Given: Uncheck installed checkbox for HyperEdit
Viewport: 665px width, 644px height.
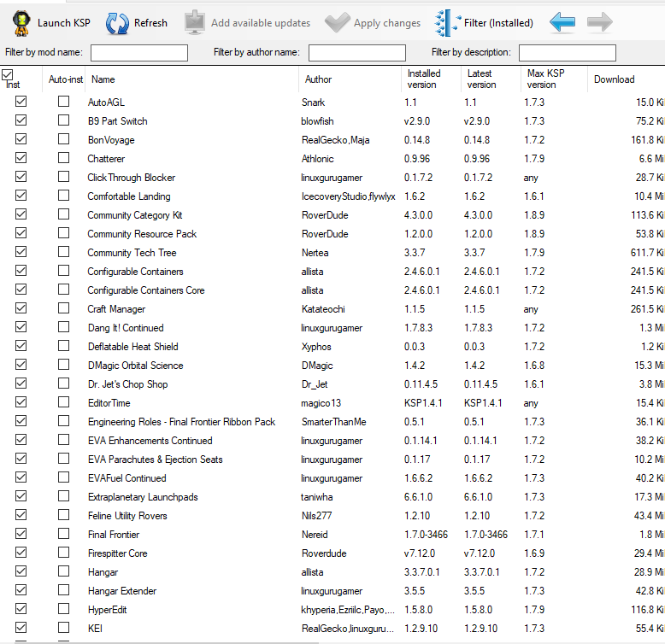Looking at the screenshot, I should pyautogui.click(x=21, y=609).
